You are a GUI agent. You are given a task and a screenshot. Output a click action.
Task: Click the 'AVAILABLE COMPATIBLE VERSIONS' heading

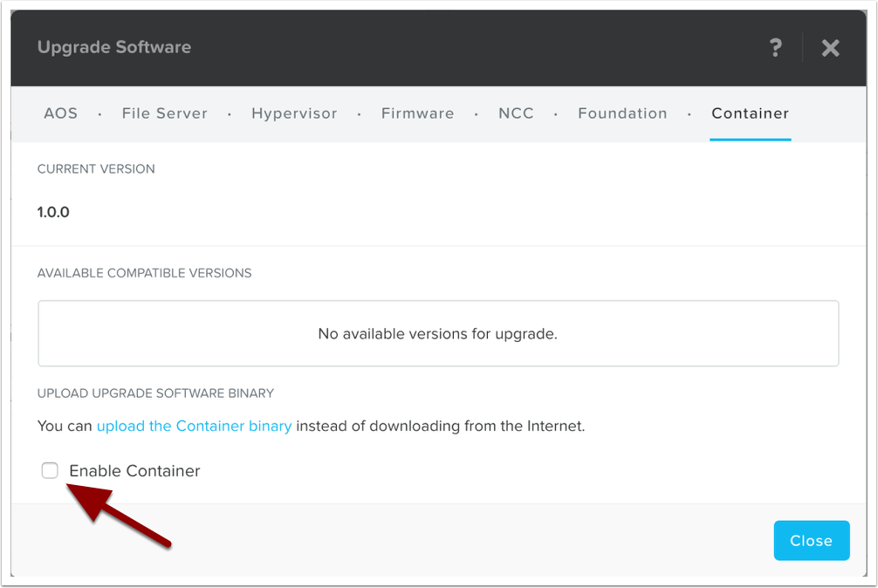click(x=144, y=273)
